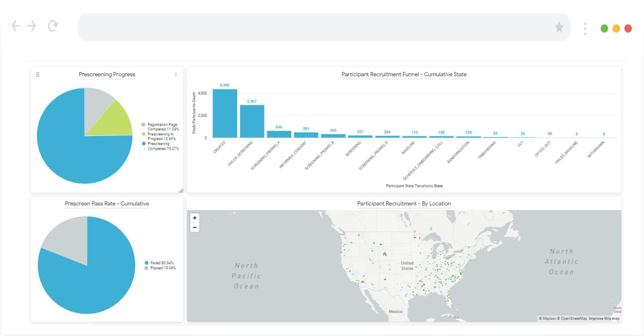Reload the page with refresh icon

(x=53, y=26)
